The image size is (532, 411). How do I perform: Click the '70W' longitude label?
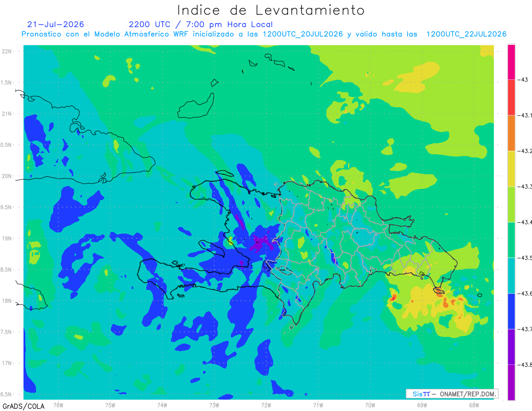370,405
